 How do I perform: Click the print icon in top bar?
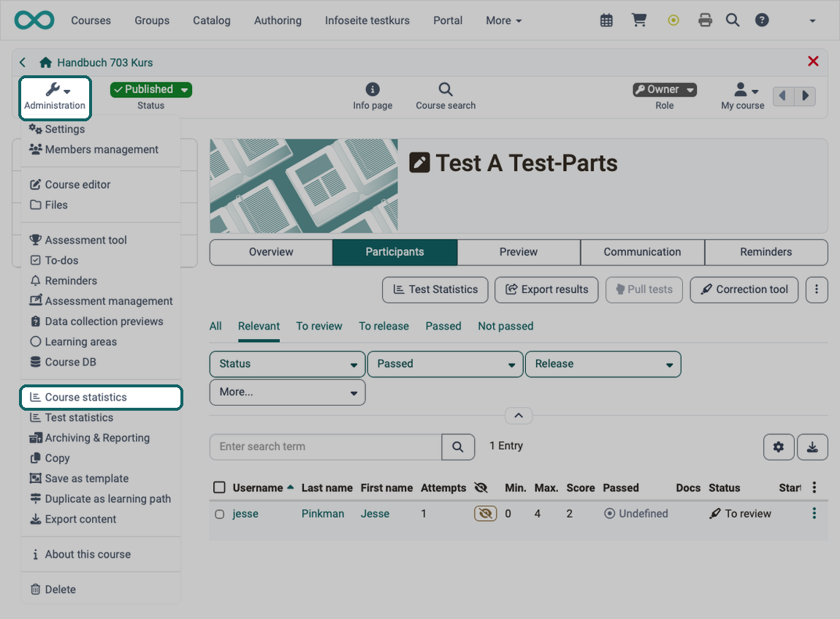(x=706, y=20)
